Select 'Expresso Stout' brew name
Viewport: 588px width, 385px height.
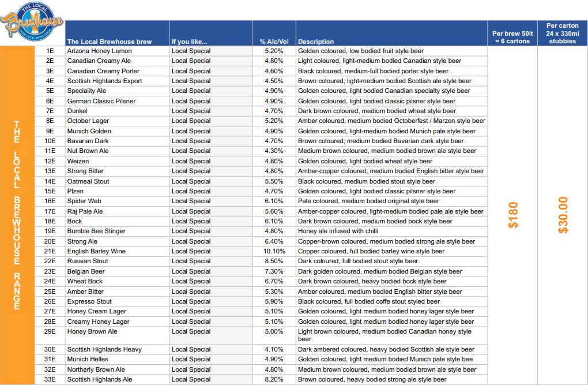89,301
